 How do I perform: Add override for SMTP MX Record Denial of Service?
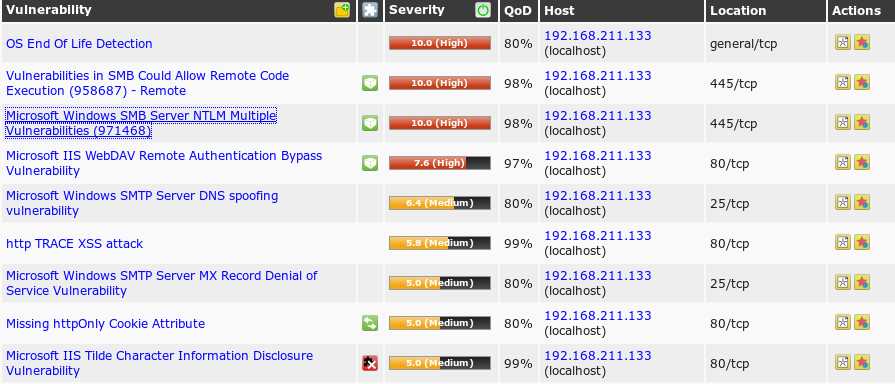[862, 282]
